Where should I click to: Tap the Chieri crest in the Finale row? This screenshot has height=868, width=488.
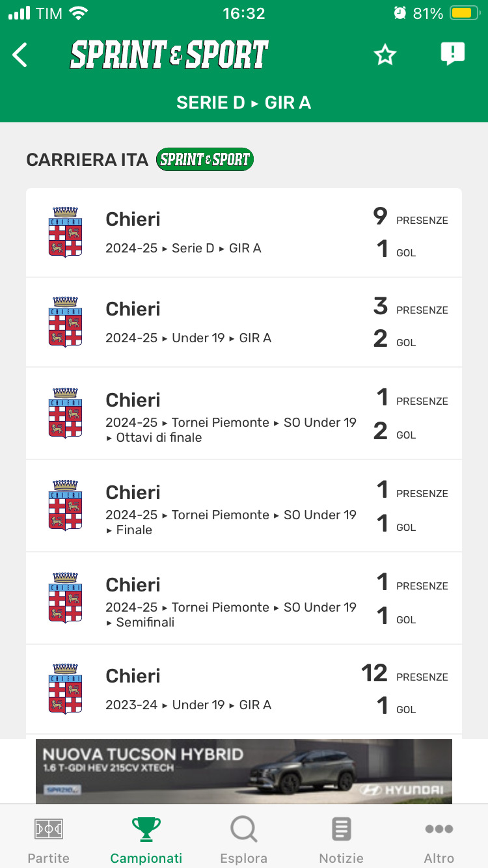pos(65,506)
